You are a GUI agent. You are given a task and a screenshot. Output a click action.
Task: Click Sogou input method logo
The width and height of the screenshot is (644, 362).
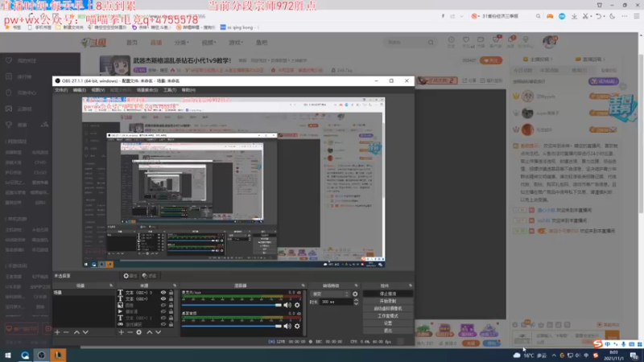coord(598,344)
